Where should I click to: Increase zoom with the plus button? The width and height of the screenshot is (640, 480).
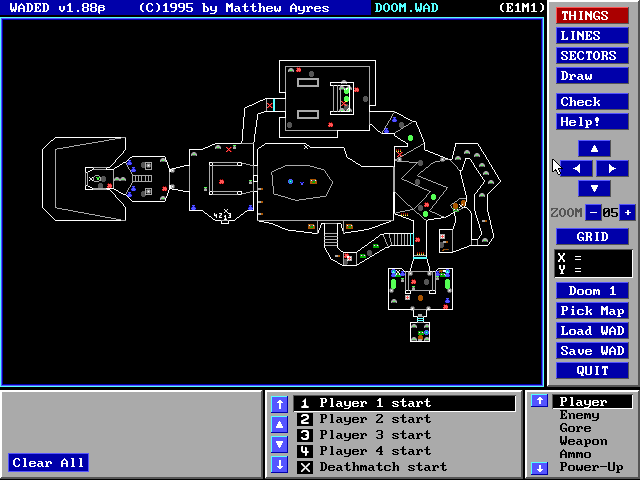tap(627, 212)
